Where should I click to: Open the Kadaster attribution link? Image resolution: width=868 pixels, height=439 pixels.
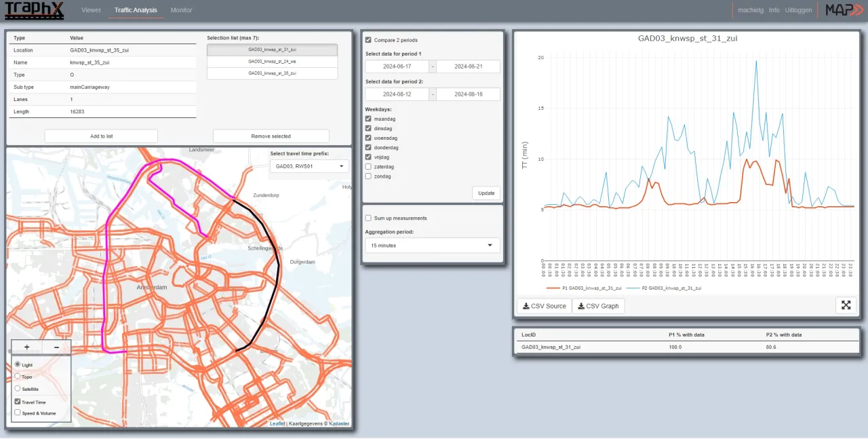pyautogui.click(x=339, y=423)
